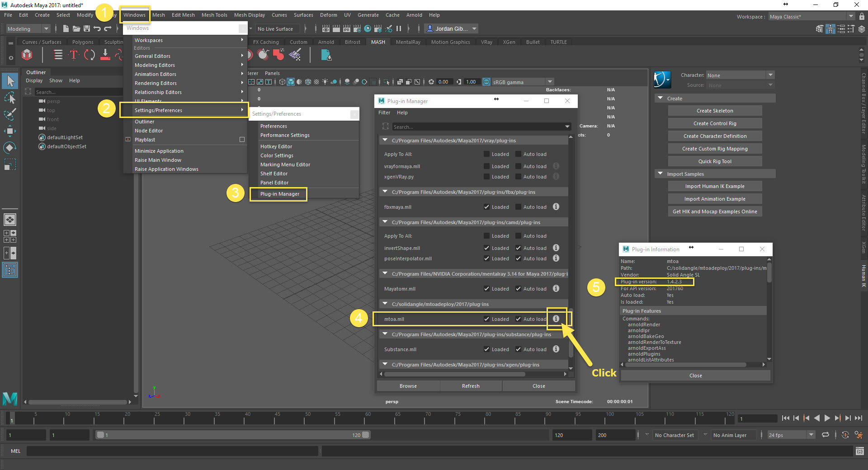Click Refresh in Plug-in Manager

click(x=471, y=386)
